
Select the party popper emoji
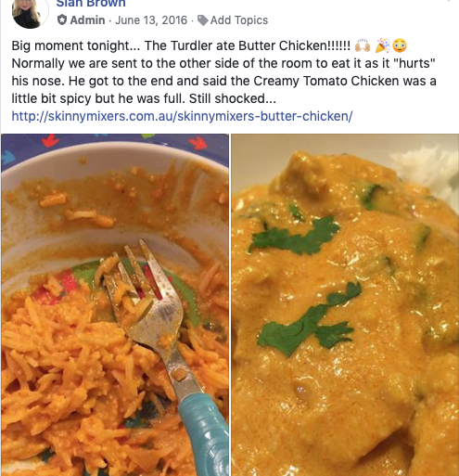[x=383, y=45]
